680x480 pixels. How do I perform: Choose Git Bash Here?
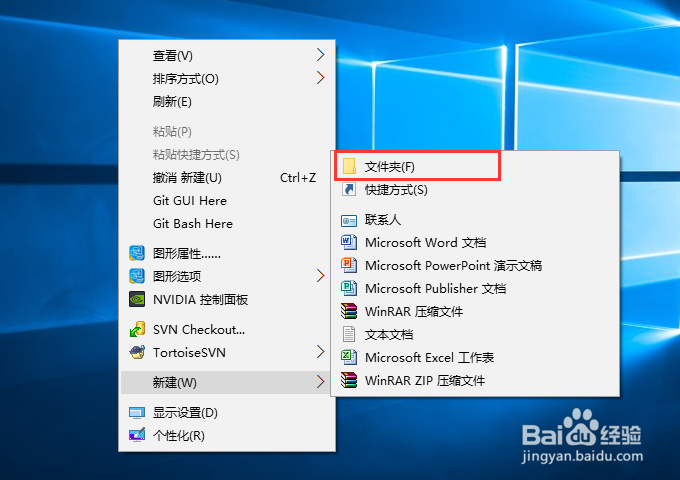point(227,224)
